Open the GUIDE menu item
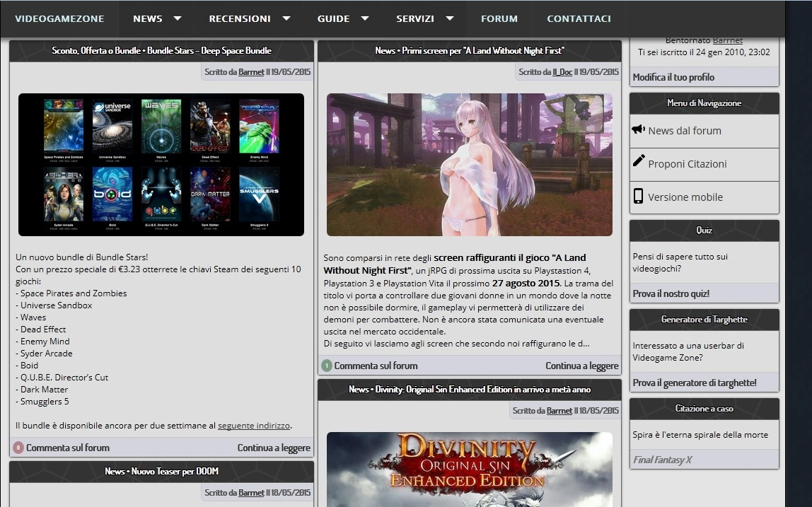Screen dimensions: 812x507 [334, 18]
